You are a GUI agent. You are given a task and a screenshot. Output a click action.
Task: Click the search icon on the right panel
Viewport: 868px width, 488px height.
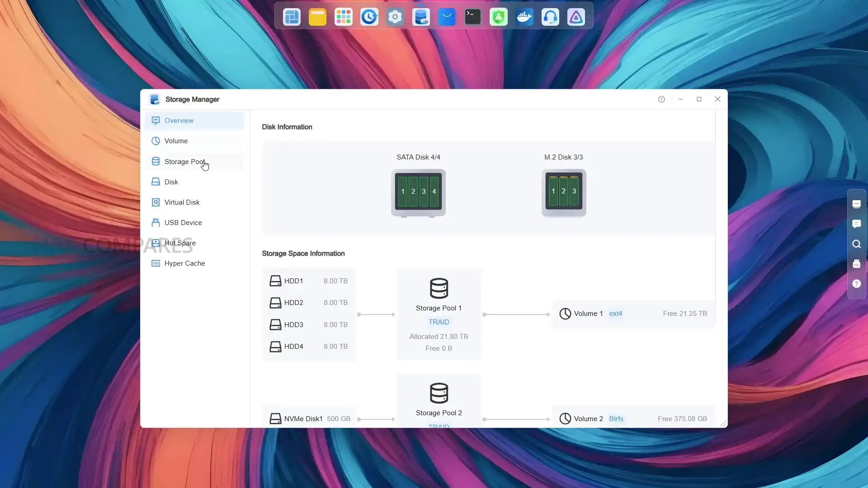856,244
